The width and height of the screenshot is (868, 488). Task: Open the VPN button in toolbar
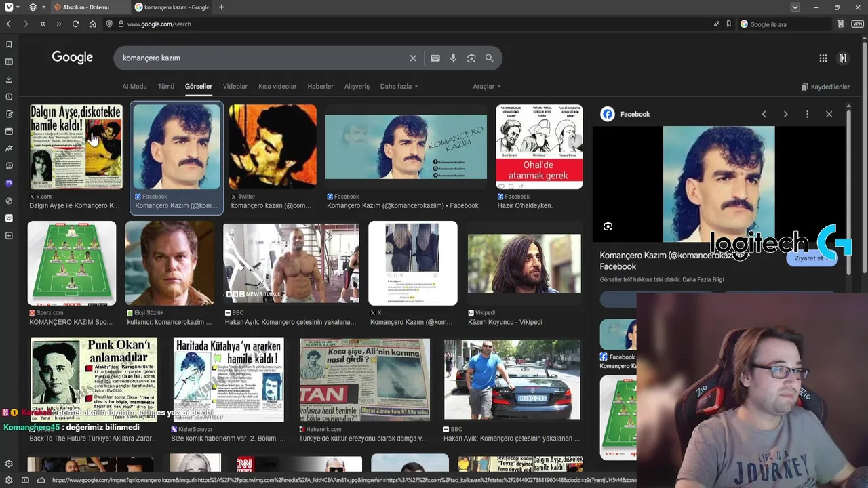point(857,24)
